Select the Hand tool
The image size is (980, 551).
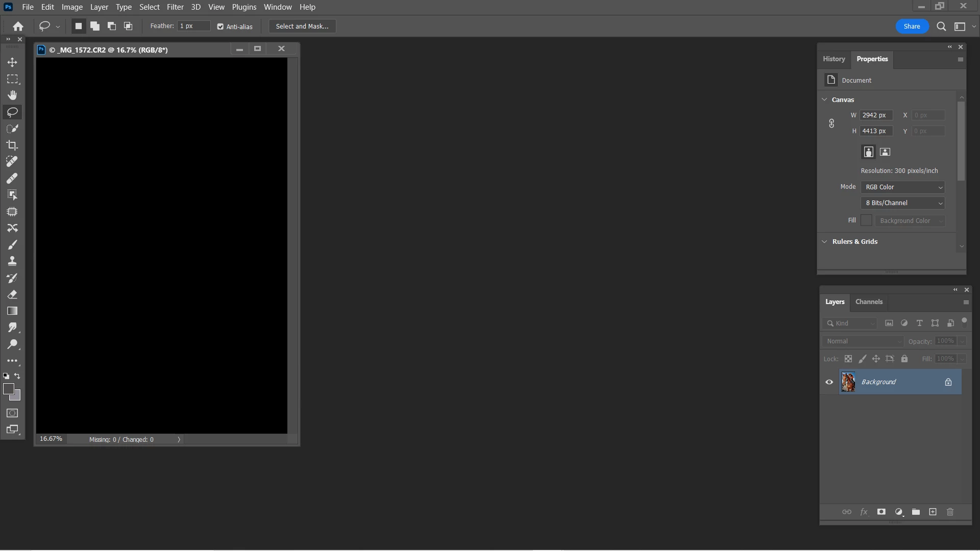click(x=12, y=95)
